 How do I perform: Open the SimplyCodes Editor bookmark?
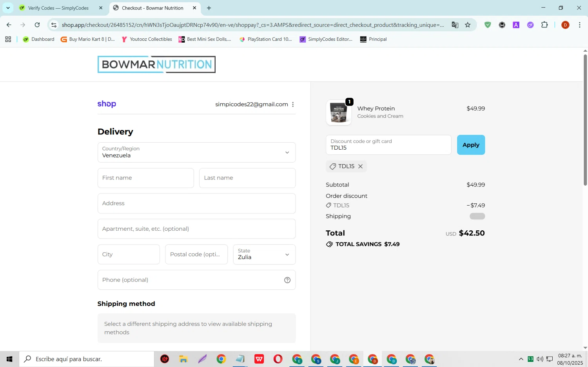[326, 39]
